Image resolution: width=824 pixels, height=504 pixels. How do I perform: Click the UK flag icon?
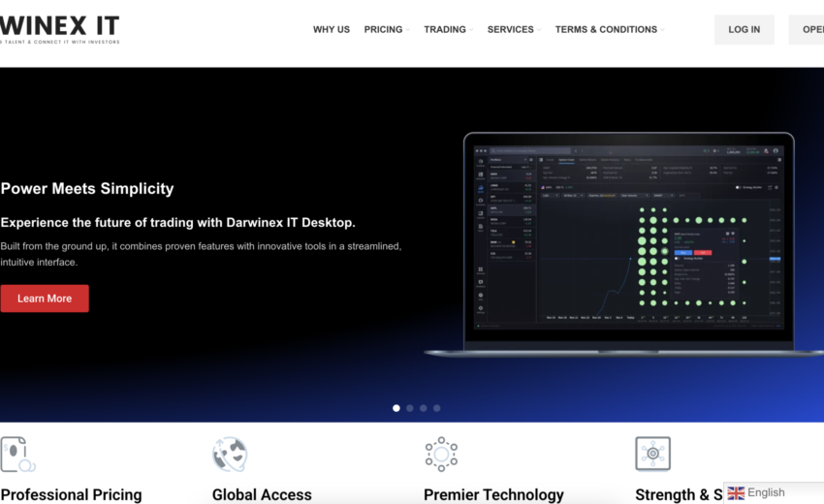tap(736, 493)
